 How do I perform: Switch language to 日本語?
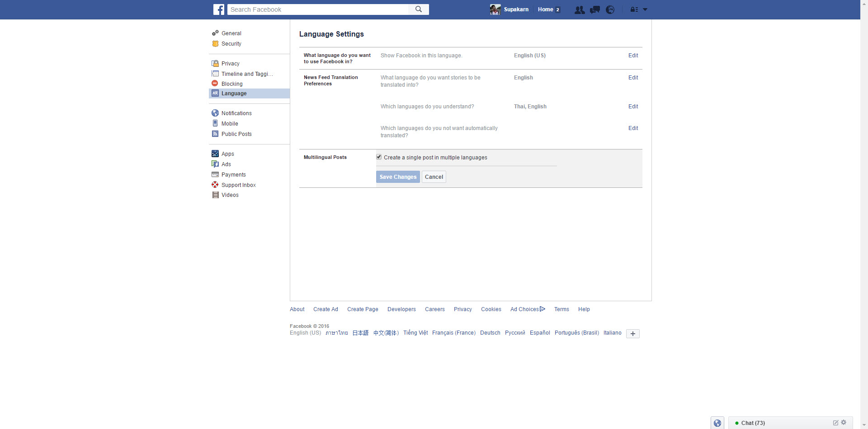(x=360, y=333)
